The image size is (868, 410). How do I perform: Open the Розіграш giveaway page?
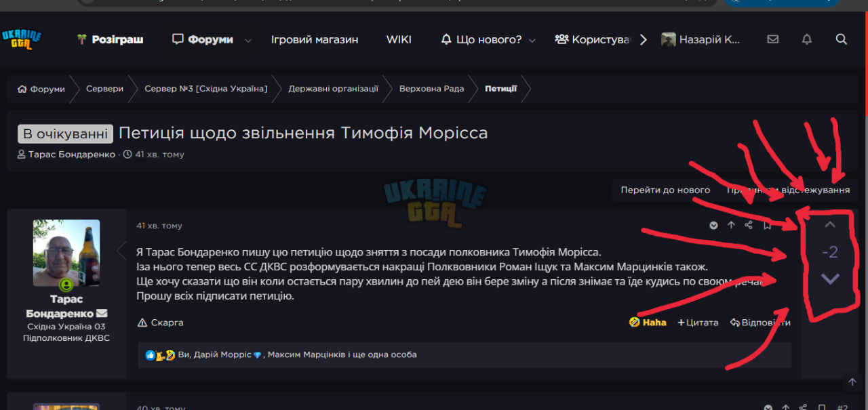pos(111,39)
